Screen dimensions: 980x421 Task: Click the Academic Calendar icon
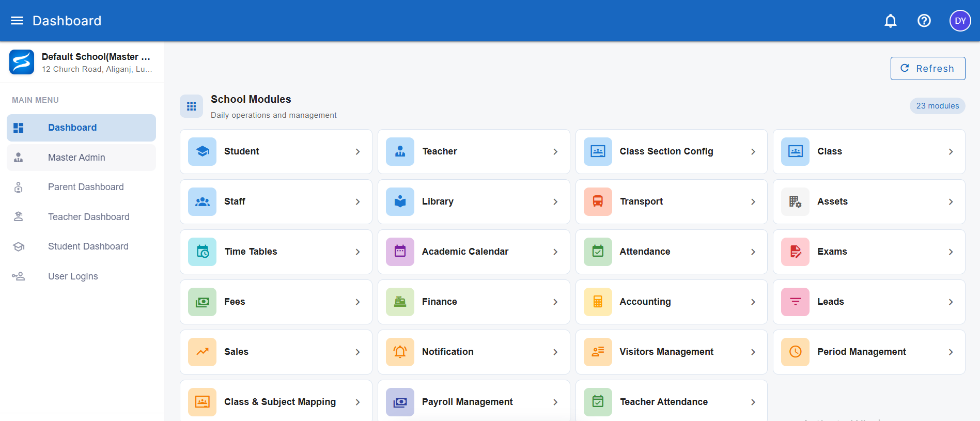click(400, 252)
